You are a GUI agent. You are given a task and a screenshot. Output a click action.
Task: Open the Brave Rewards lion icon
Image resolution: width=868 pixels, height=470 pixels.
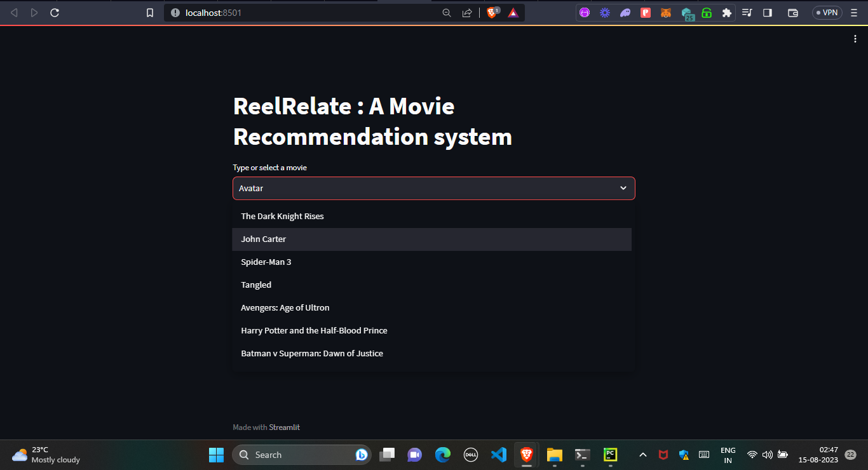(x=513, y=12)
